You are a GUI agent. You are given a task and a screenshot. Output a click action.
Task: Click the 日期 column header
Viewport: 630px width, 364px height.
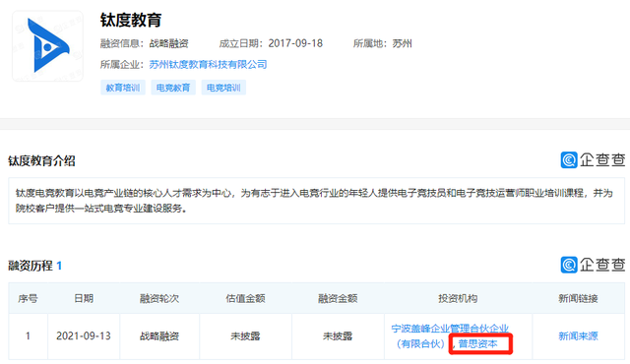click(x=84, y=298)
